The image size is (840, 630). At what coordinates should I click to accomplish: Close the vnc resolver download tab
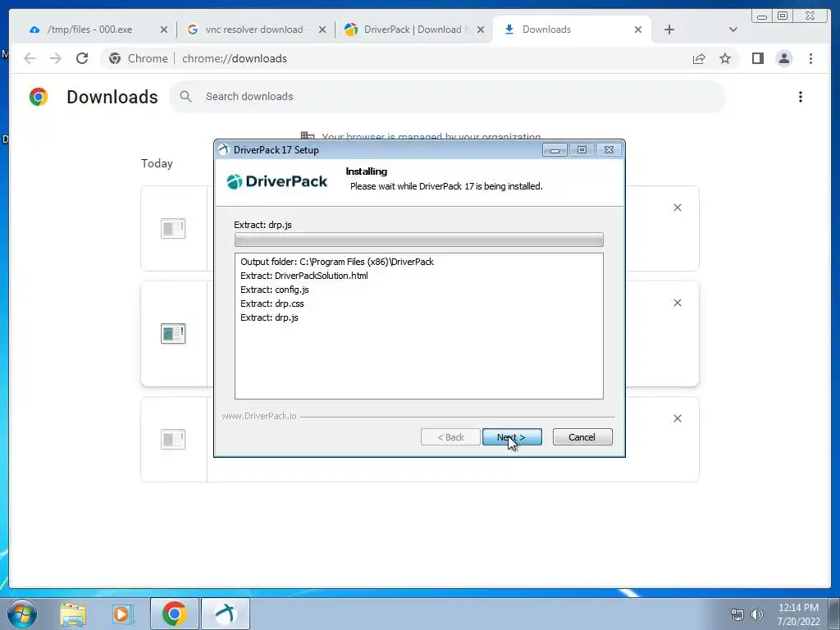click(x=322, y=30)
